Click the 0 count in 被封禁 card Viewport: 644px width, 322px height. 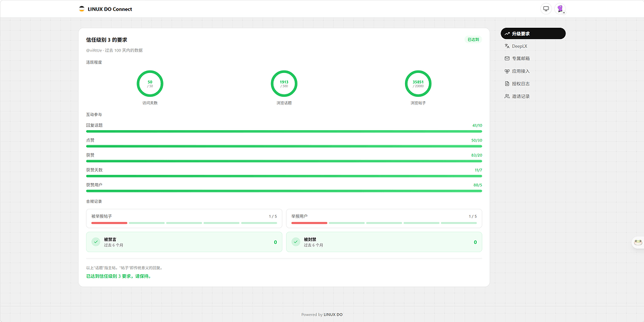(x=475, y=242)
